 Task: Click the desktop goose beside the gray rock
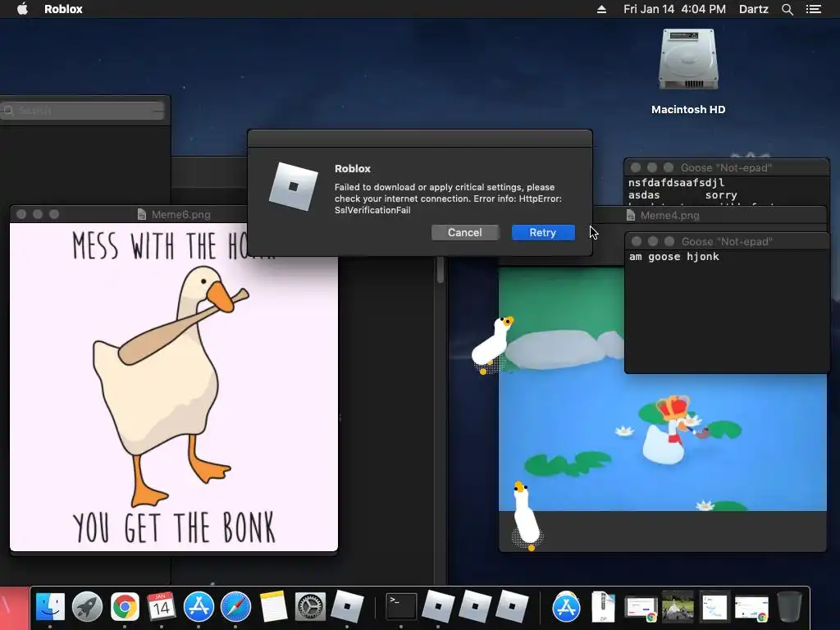pyautogui.click(x=492, y=345)
